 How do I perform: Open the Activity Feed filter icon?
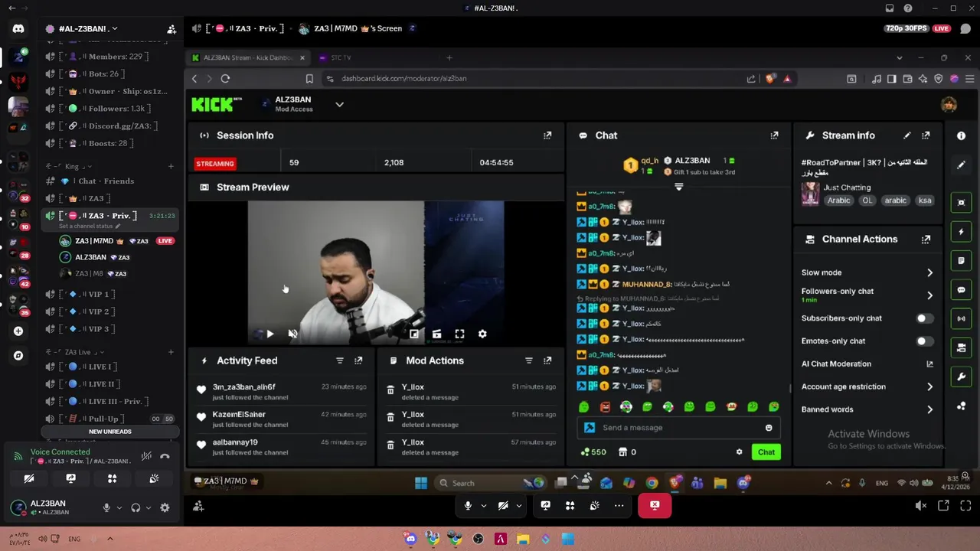click(x=339, y=360)
